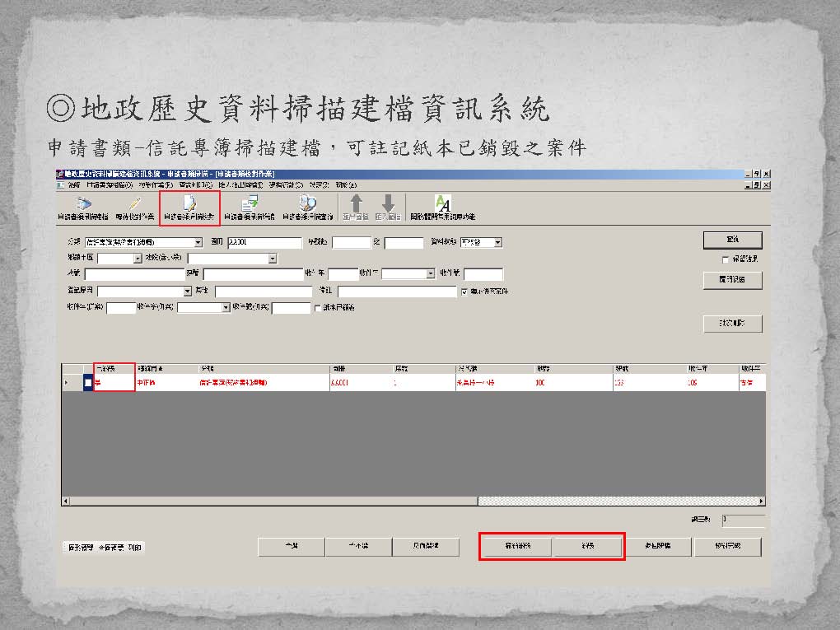
Task: Uncheck the 顯示清冊案件 checkbox
Action: (x=464, y=292)
